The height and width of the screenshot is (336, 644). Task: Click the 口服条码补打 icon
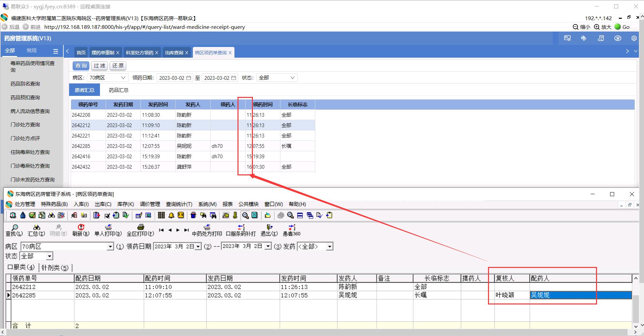point(241,228)
